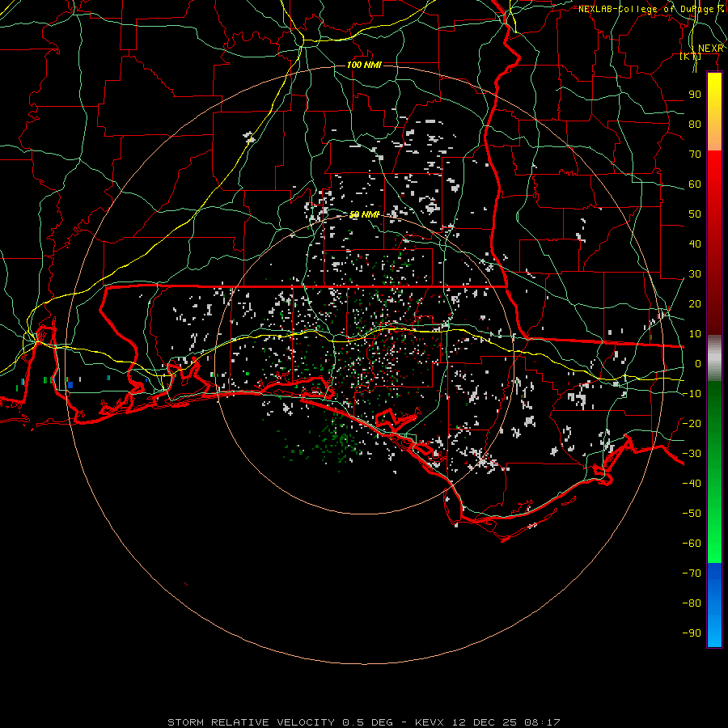This screenshot has width=728, height=728.
Task: Click the -70 value on the velocity scale
Action: tap(692, 574)
